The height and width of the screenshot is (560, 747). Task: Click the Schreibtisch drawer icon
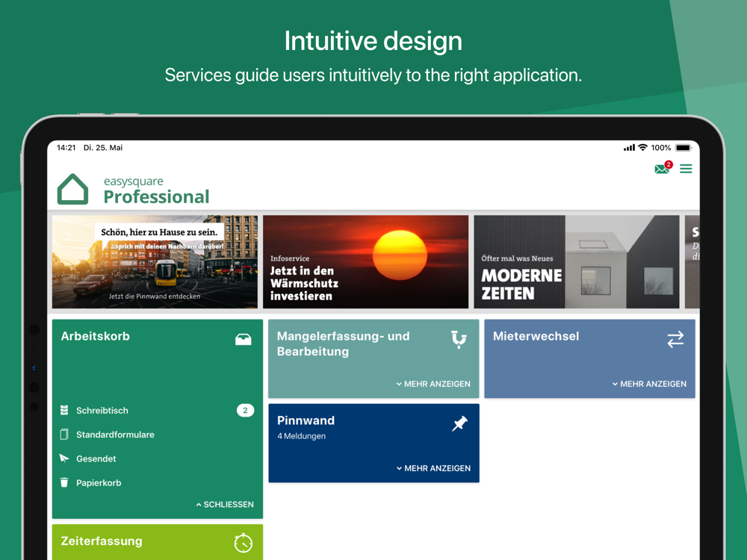point(64,410)
